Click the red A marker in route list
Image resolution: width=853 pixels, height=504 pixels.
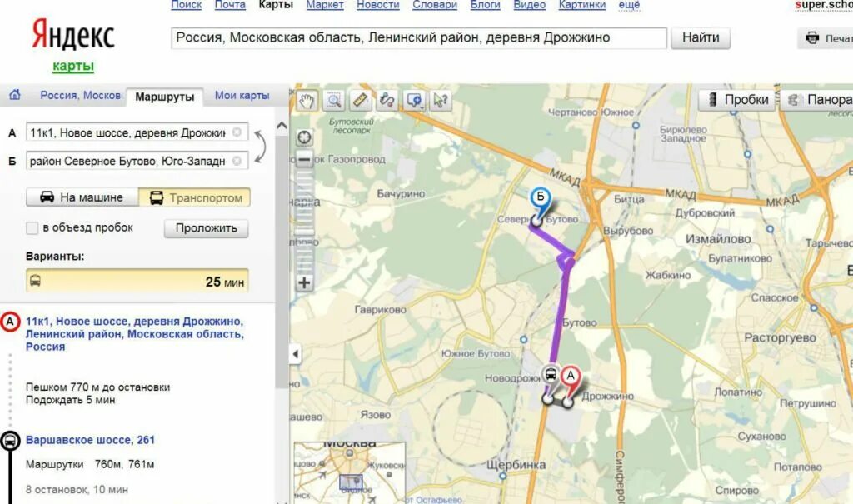coord(10,322)
